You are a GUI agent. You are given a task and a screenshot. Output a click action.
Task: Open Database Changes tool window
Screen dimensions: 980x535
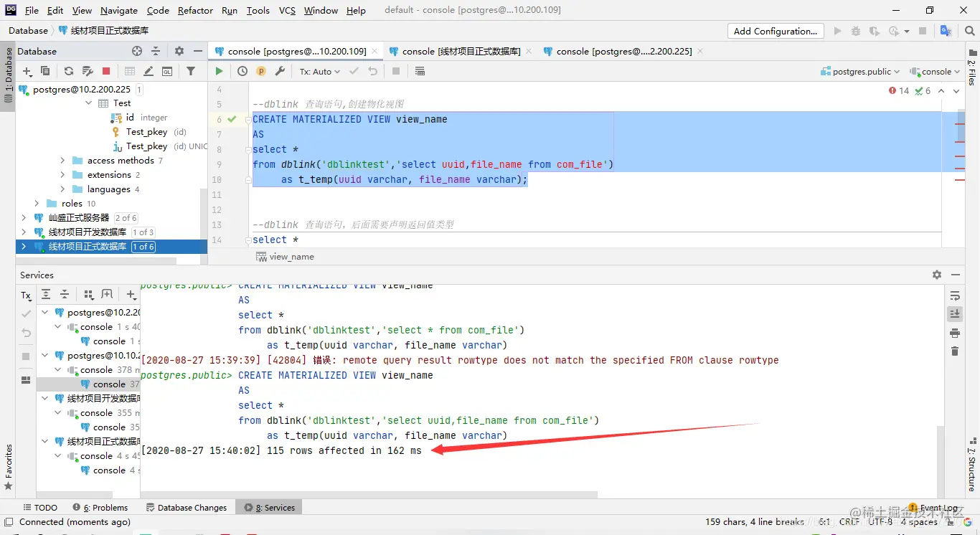pos(187,507)
